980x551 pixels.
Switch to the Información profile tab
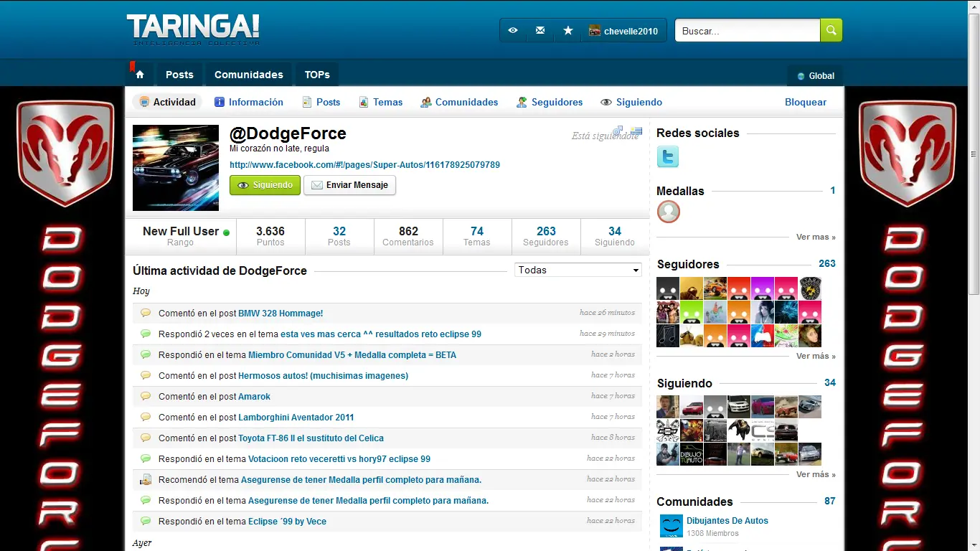[249, 102]
